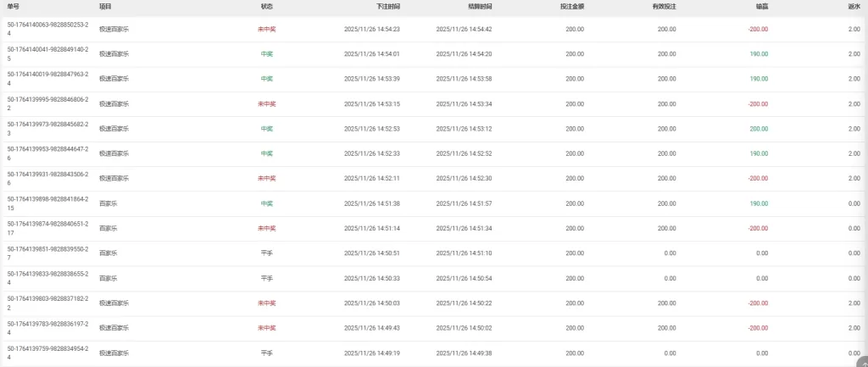Click the settlement time 2025/11/26 14:50:22

point(464,303)
